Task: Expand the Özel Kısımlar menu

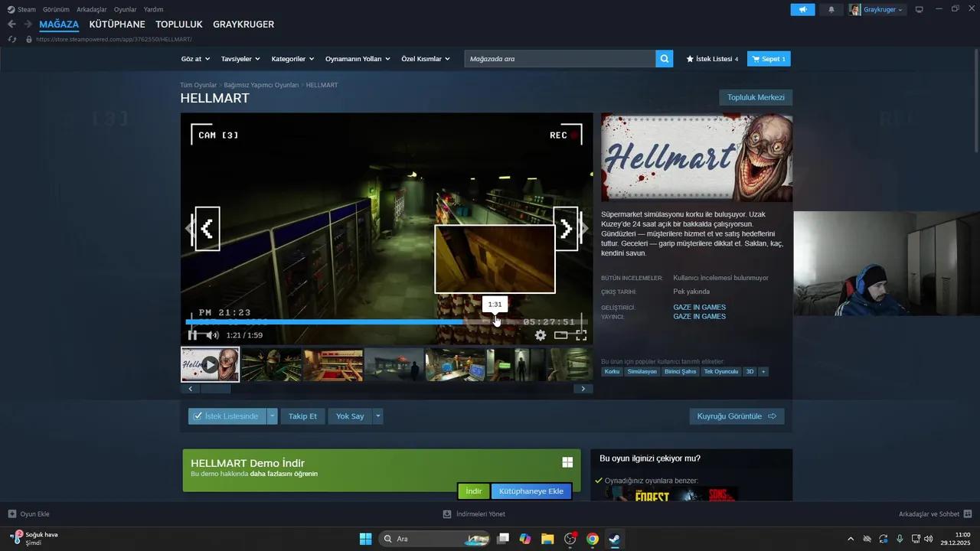Action: [x=426, y=59]
